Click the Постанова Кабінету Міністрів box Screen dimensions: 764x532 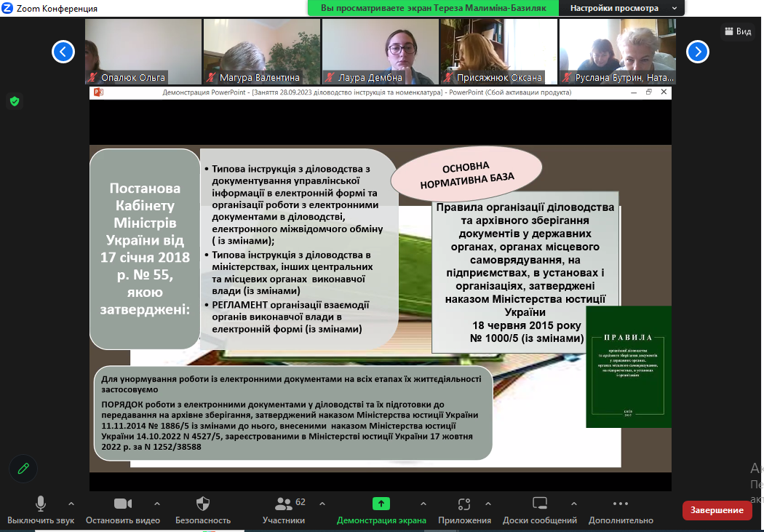[x=145, y=249]
